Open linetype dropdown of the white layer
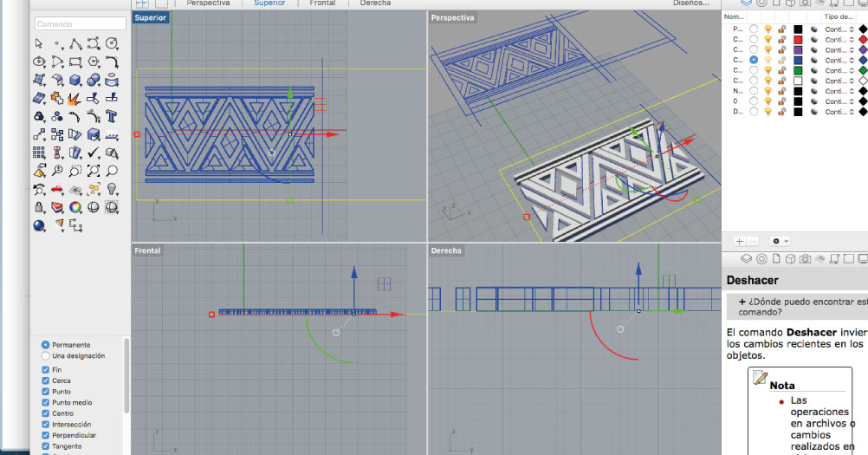The width and height of the screenshot is (868, 455). click(x=839, y=81)
